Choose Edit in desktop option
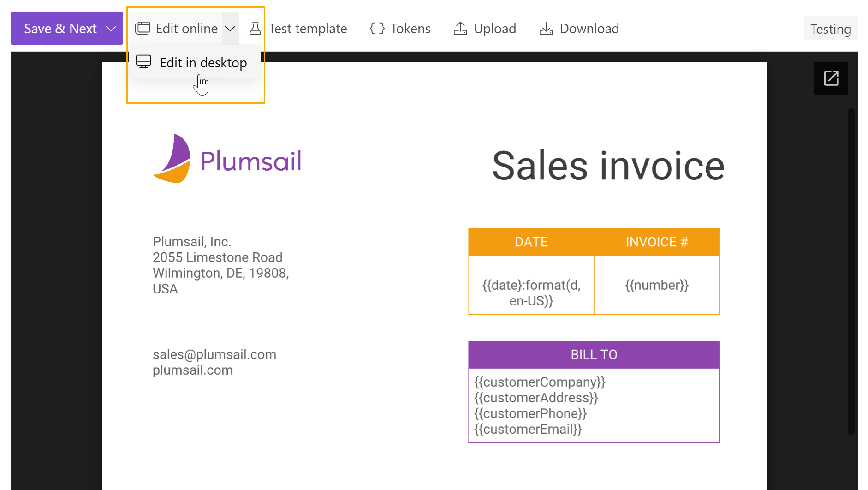This screenshot has height=490, width=868. click(196, 62)
